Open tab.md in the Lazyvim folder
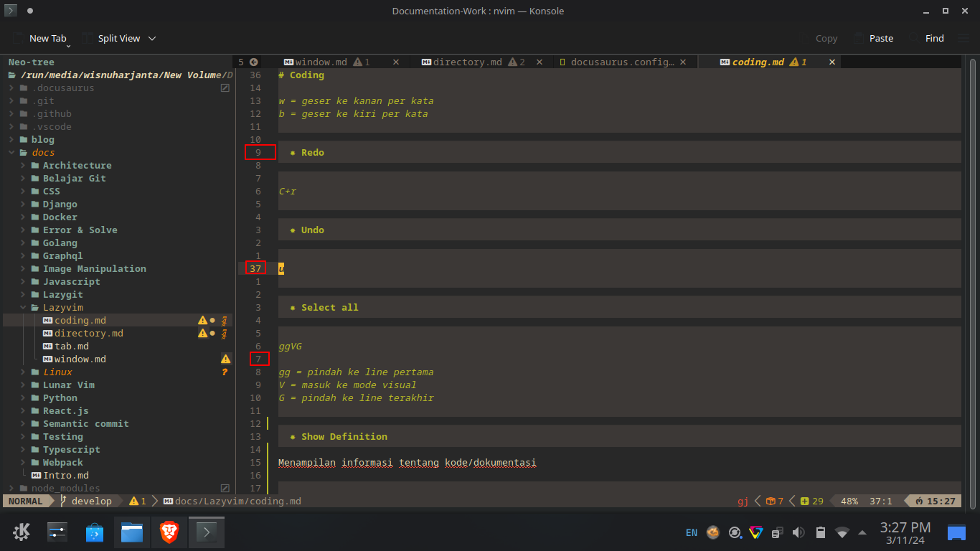Image resolution: width=980 pixels, height=551 pixels. [72, 347]
